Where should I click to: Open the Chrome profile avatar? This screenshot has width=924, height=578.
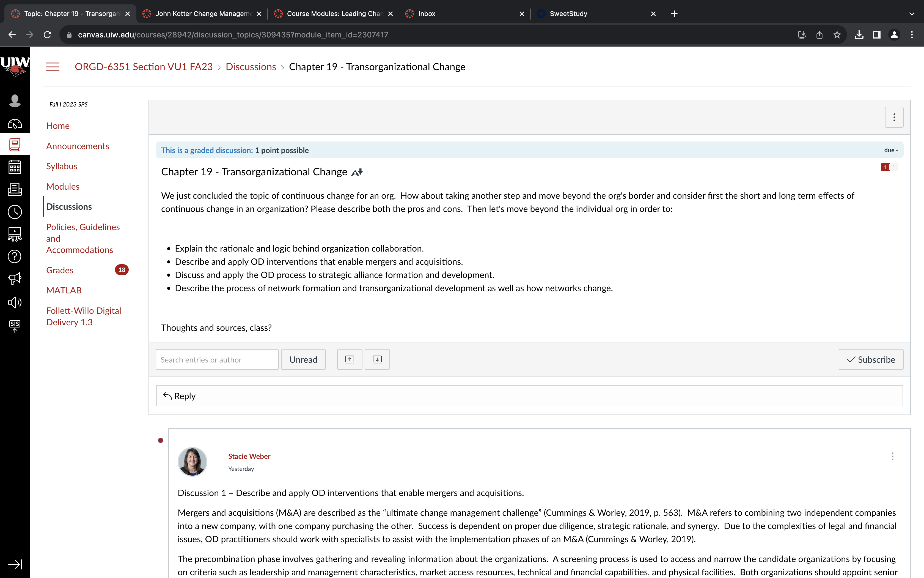tap(894, 35)
